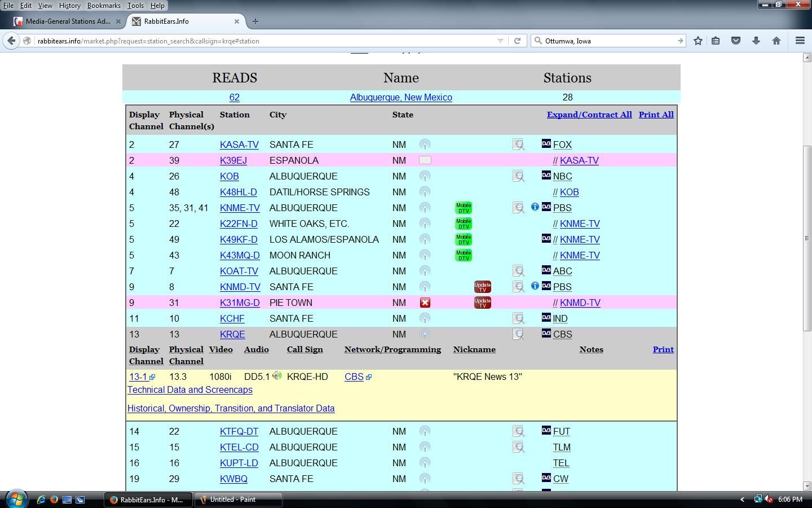This screenshot has height=508, width=812.
Task: Click the red X icon in PIE TOWN row
Action: click(425, 303)
